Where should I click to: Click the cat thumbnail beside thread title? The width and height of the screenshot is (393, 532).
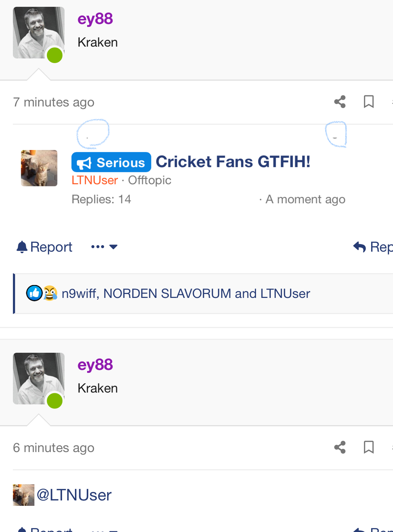coord(39,168)
